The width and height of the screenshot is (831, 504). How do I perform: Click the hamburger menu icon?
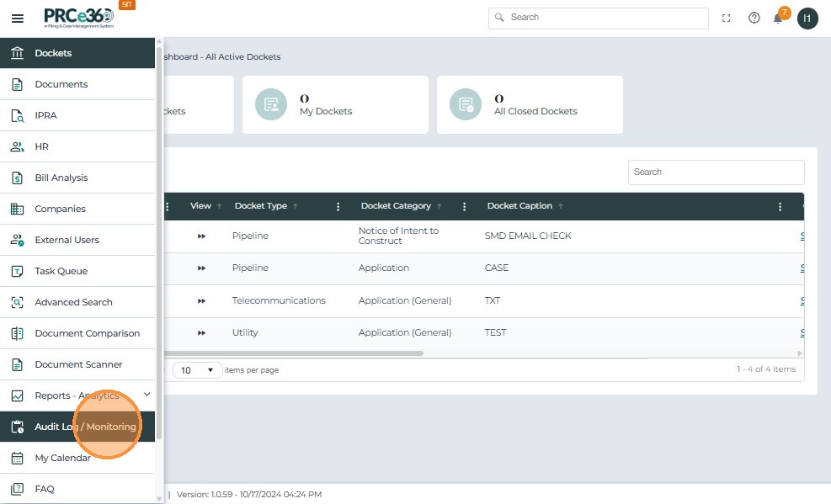click(x=17, y=19)
